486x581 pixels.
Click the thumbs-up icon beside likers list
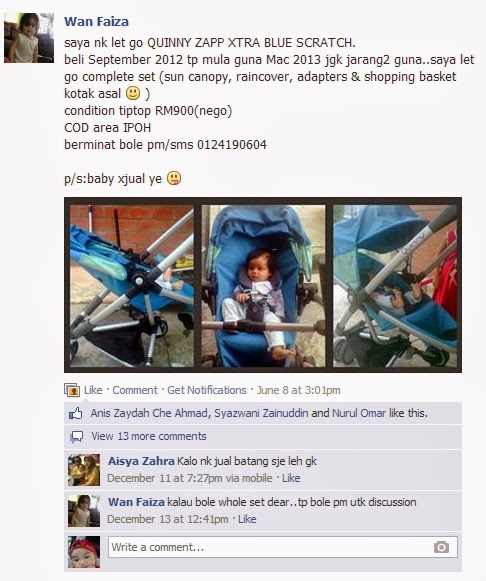pyautogui.click(x=76, y=413)
